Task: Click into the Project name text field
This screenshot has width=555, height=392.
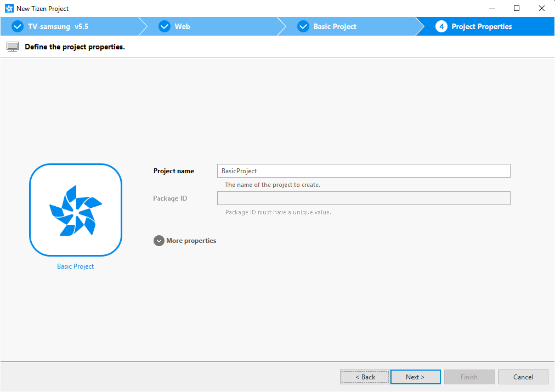Action: (x=364, y=171)
